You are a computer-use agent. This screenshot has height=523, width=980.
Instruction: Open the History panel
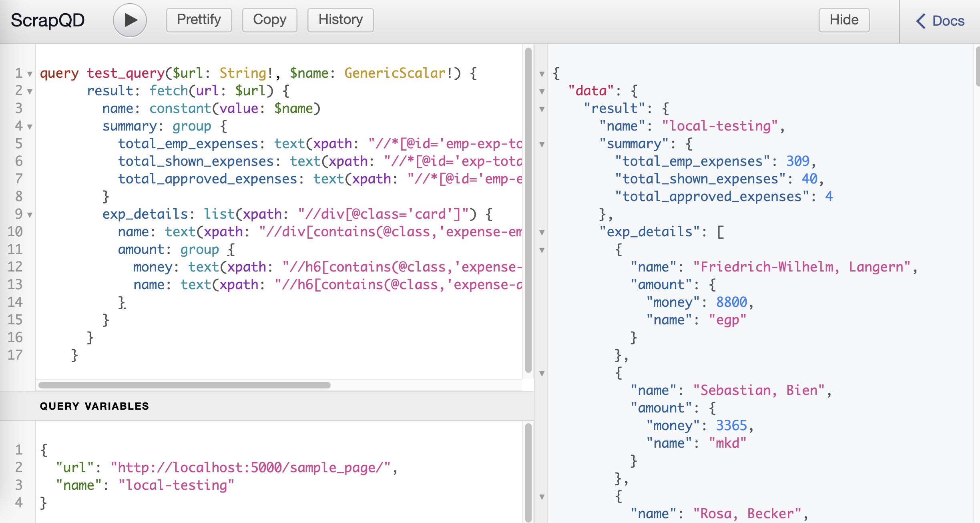pyautogui.click(x=340, y=20)
